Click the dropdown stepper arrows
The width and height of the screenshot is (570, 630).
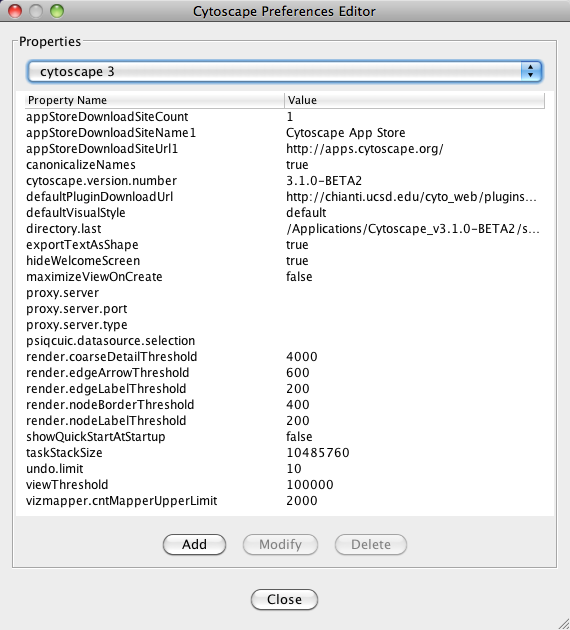(531, 72)
